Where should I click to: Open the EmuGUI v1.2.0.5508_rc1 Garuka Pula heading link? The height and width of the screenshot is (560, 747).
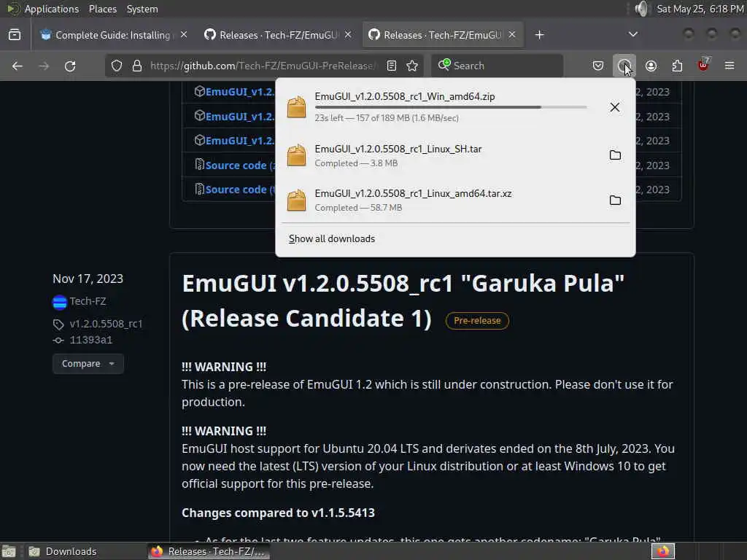pos(403,300)
